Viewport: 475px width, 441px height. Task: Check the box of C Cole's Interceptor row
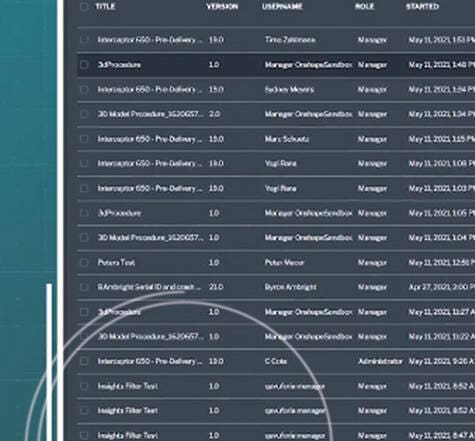pos(84,361)
